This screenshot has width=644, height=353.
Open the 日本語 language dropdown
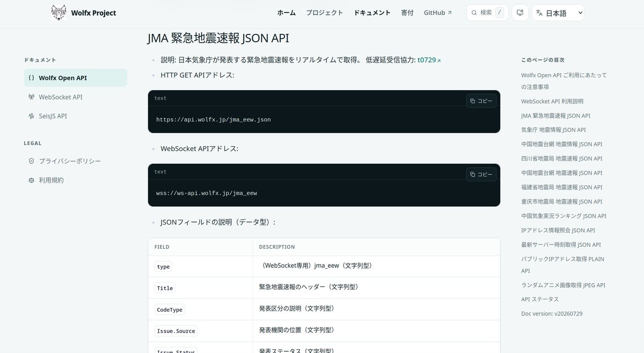[x=558, y=13]
